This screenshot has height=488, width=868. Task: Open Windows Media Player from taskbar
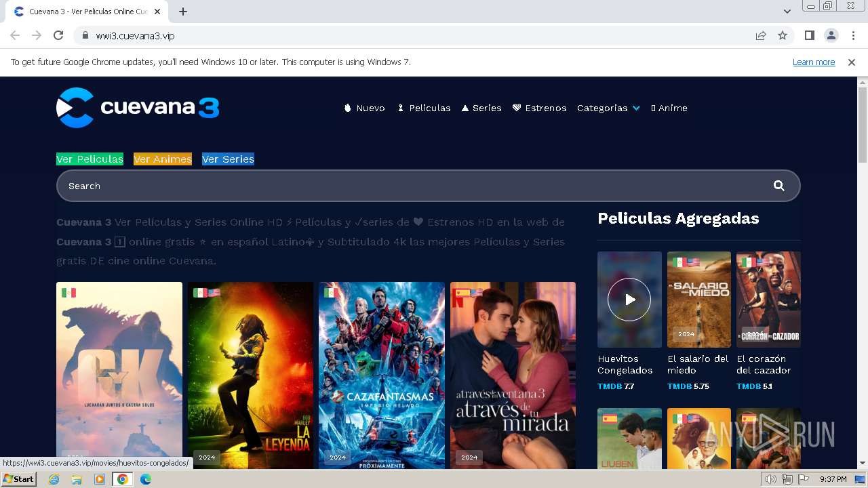click(100, 479)
